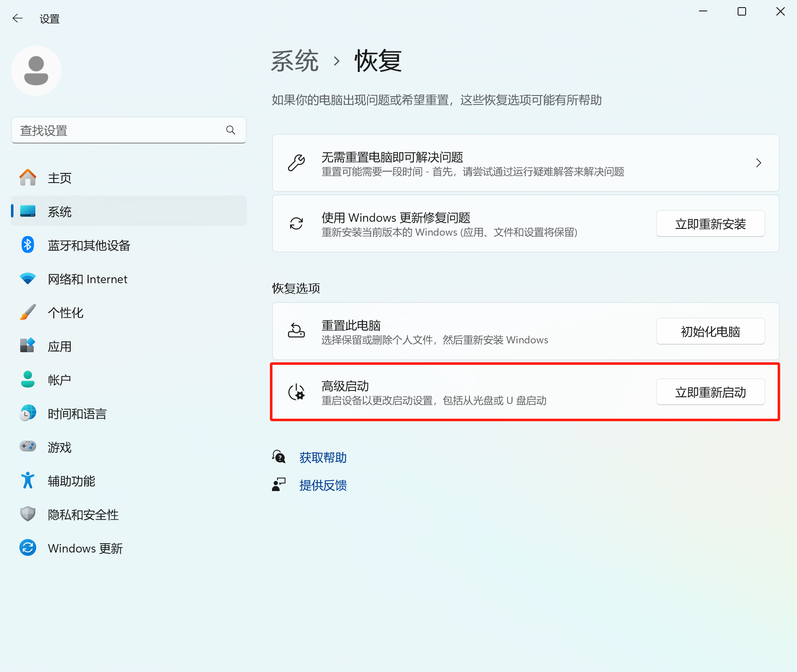Click the 立即重新安装 button
Image resolution: width=797 pixels, height=672 pixels.
click(x=710, y=223)
